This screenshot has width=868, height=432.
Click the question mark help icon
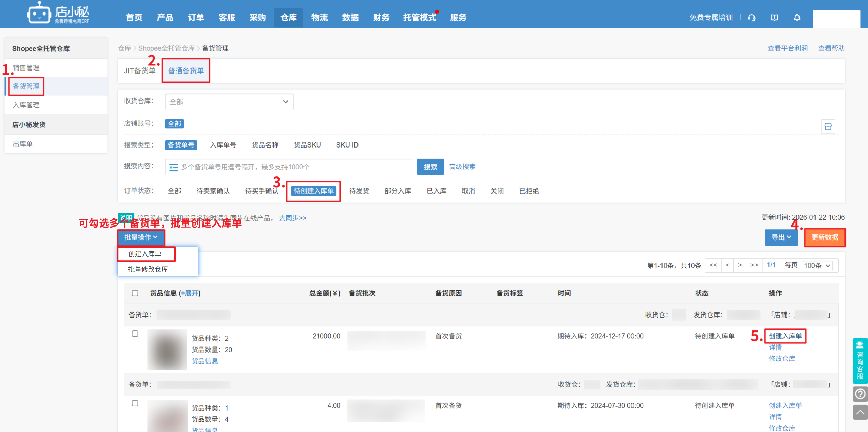[x=860, y=394]
